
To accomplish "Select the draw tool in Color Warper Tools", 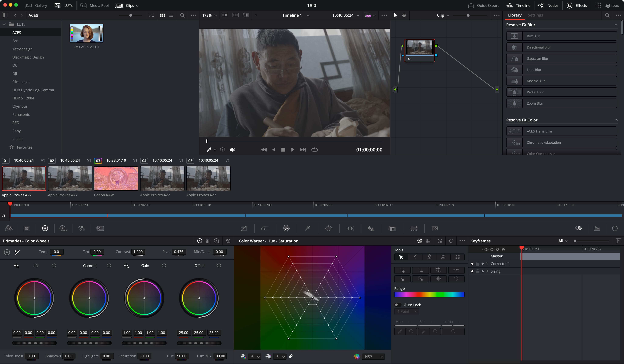I will [x=415, y=257].
